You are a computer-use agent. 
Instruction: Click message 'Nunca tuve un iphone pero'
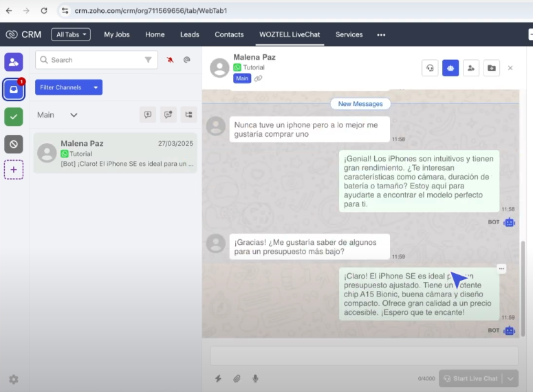point(309,129)
